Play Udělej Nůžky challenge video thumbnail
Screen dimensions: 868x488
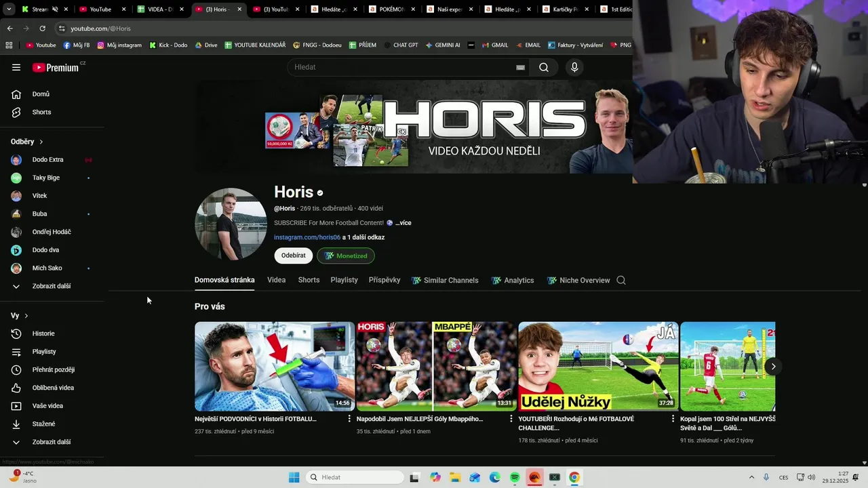598,367
